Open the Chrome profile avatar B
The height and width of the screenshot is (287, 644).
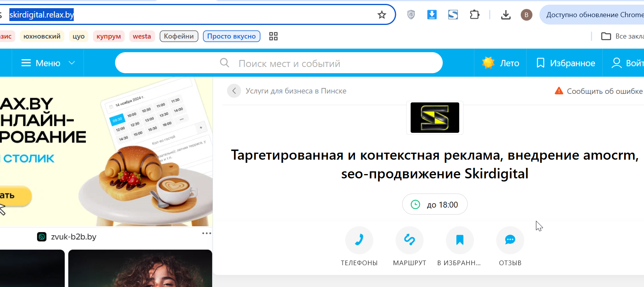tap(526, 15)
